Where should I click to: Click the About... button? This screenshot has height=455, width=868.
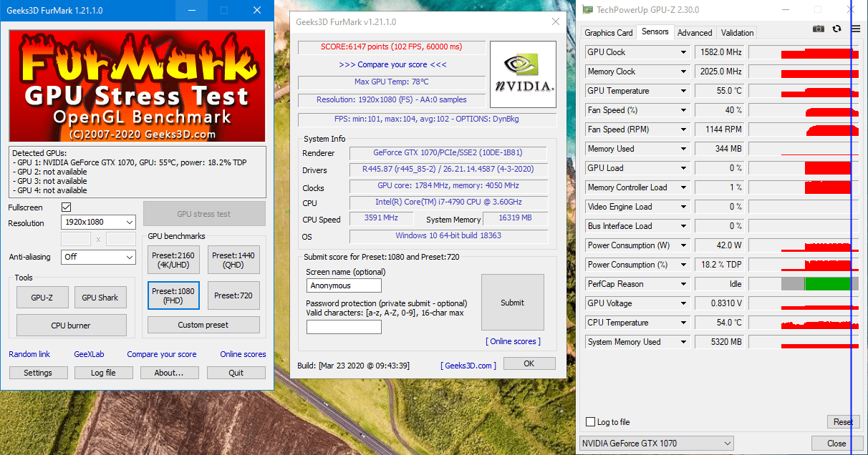click(x=169, y=373)
